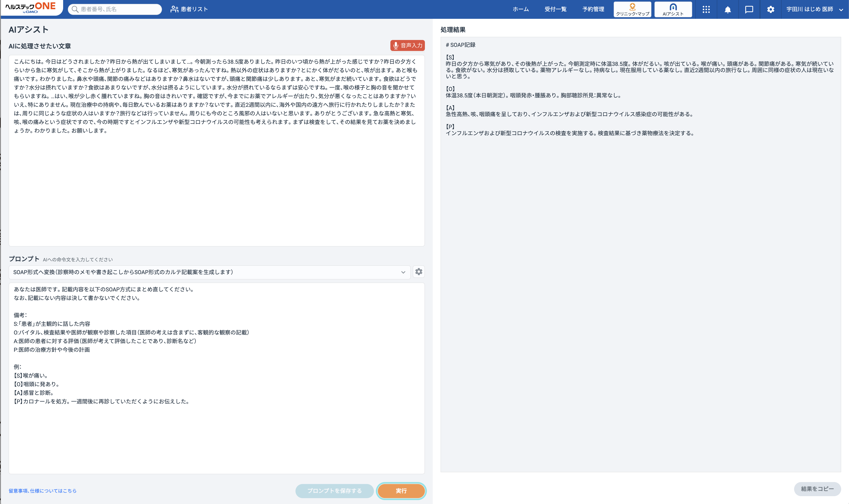The image size is (849, 504).
Task: Run the AI with the 実行 button
Action: click(401, 491)
